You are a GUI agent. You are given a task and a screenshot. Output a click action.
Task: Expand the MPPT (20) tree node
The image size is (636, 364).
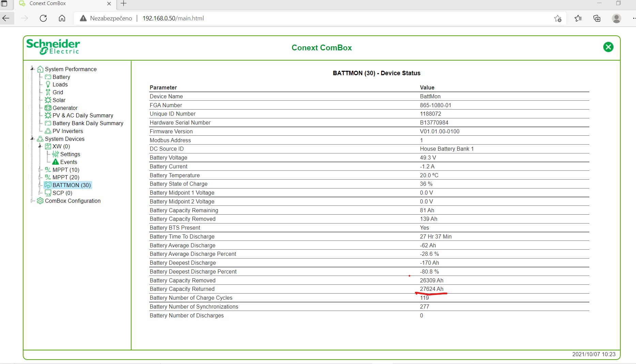coord(40,177)
